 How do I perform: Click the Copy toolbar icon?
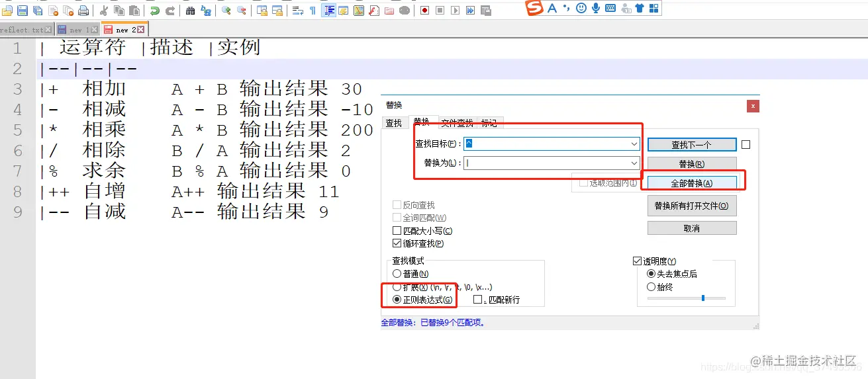click(119, 11)
